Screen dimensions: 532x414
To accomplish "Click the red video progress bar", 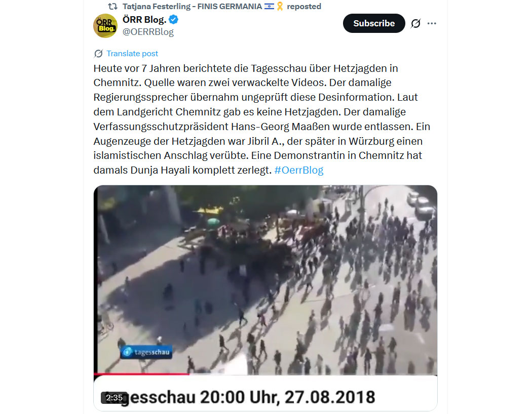I will pos(141,374).
